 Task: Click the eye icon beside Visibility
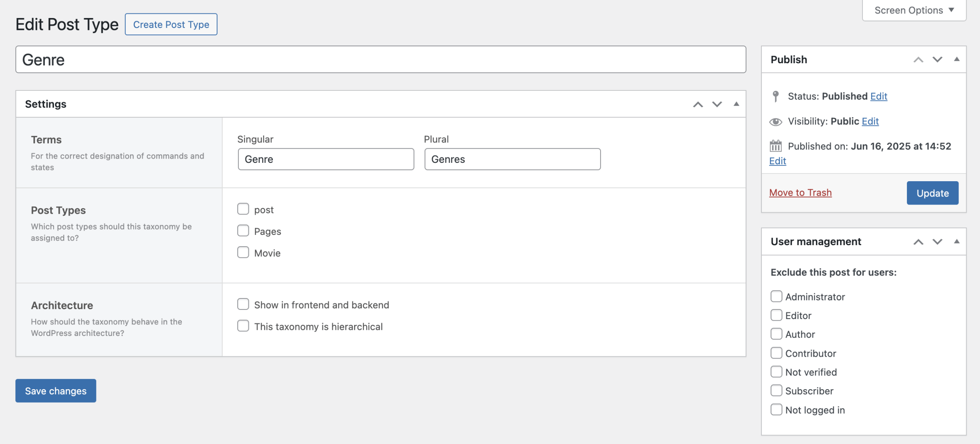(775, 121)
